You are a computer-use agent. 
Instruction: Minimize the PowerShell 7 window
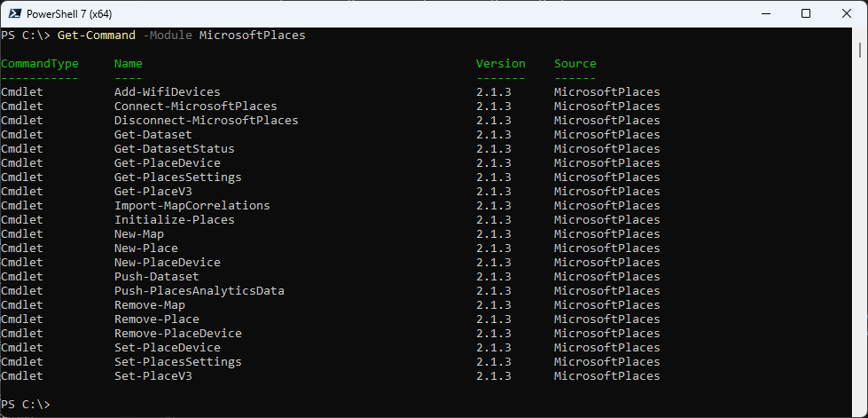coord(765,13)
